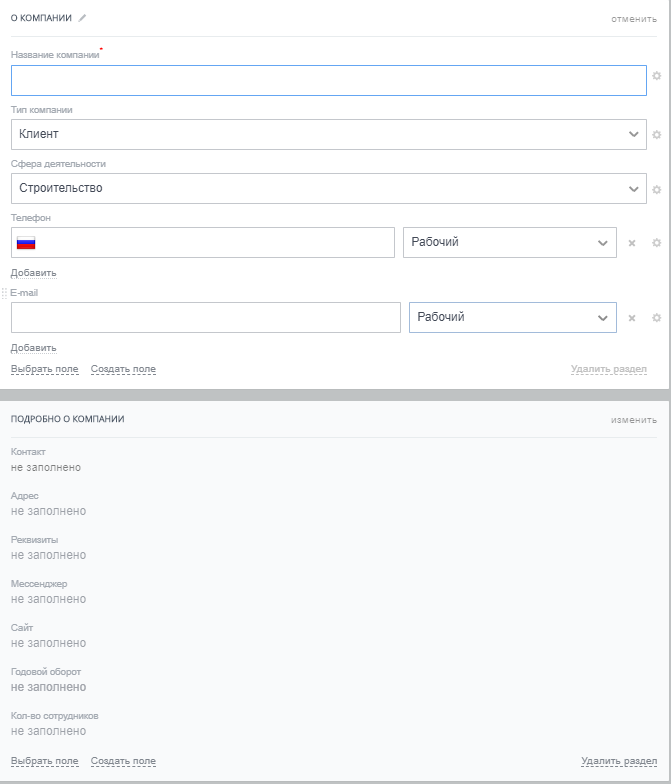
Task: Expand the Сфера деятельности dropdown
Action: (328, 188)
